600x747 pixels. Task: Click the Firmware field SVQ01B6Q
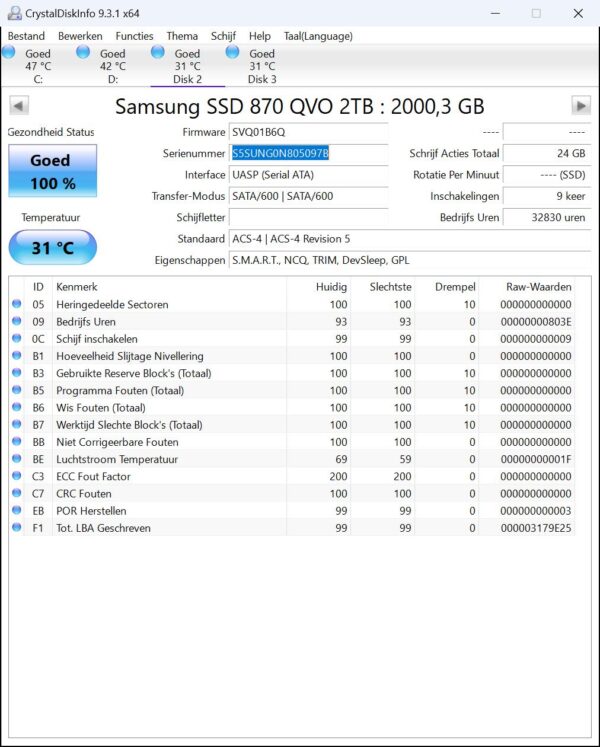(x=308, y=132)
